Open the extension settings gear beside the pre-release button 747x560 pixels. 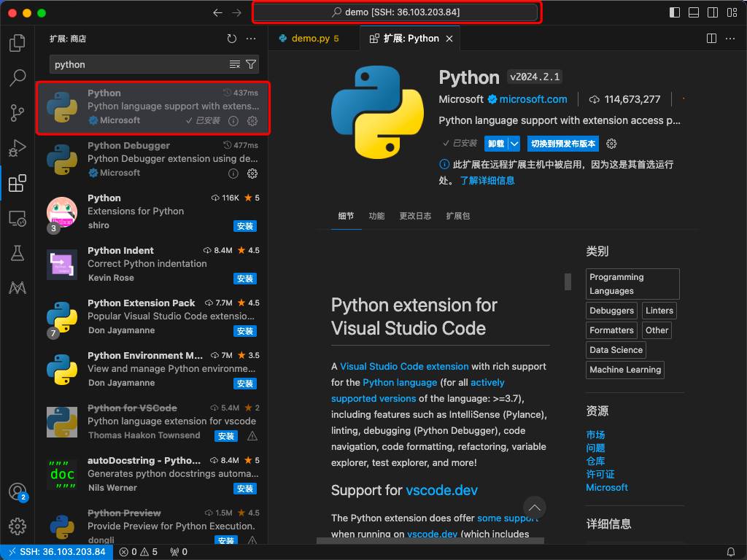pos(611,144)
